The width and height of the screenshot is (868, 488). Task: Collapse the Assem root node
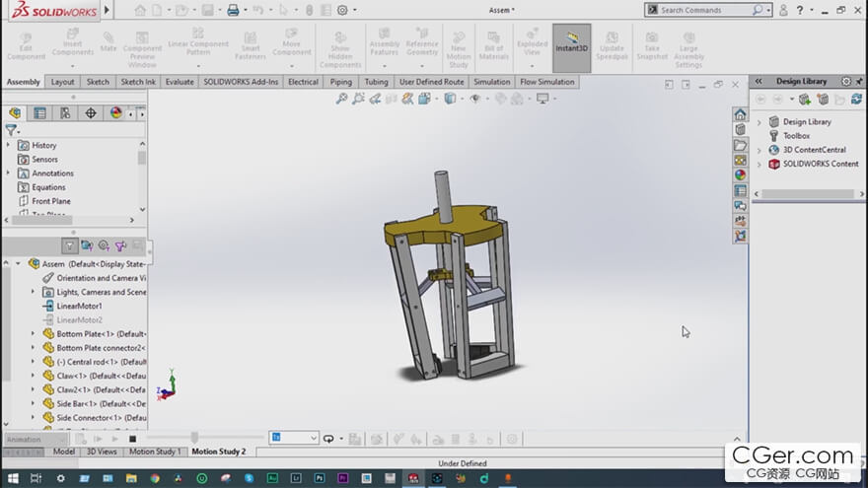pyautogui.click(x=19, y=264)
